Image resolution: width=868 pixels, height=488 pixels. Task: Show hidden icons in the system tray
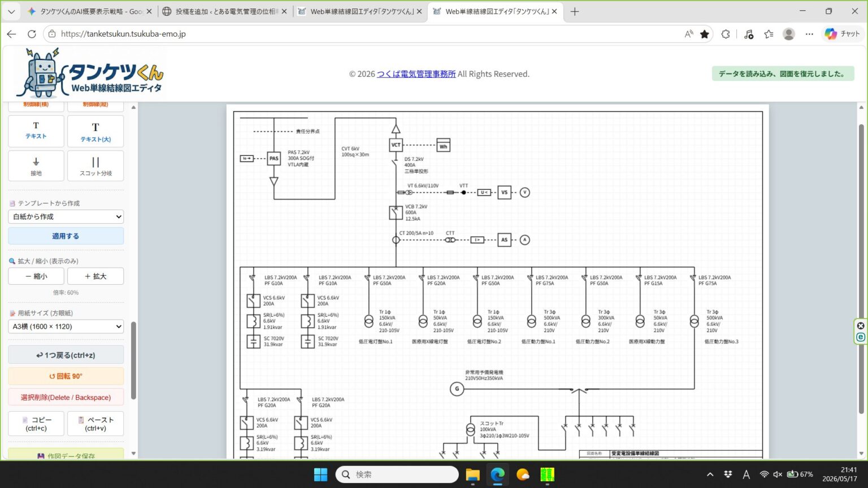tap(710, 474)
